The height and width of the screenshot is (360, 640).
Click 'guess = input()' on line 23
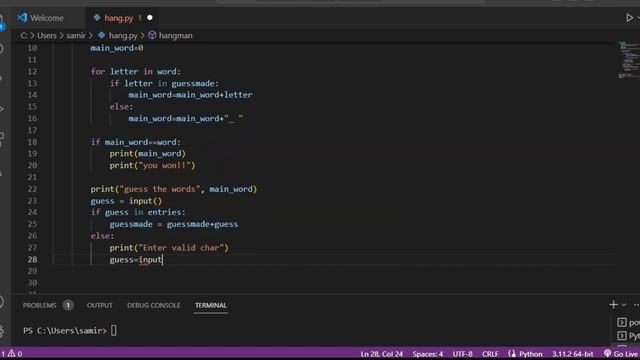click(x=126, y=201)
